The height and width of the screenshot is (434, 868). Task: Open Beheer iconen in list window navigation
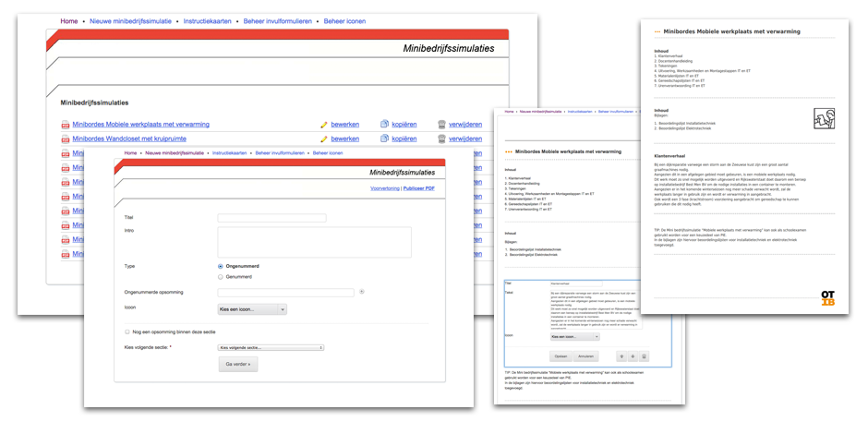coord(344,21)
